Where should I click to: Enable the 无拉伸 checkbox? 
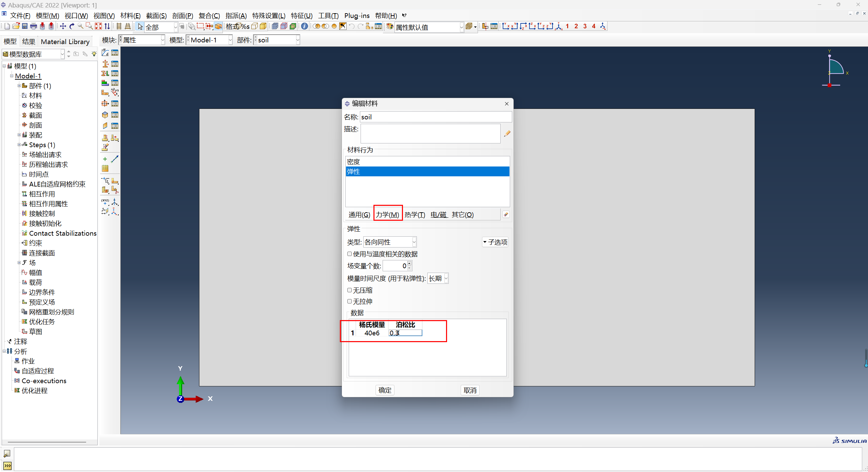349,301
